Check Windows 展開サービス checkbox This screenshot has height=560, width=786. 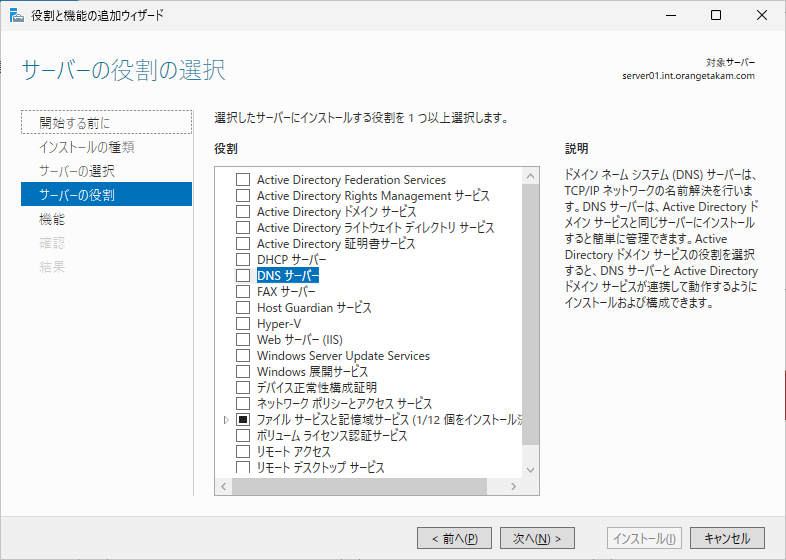243,372
